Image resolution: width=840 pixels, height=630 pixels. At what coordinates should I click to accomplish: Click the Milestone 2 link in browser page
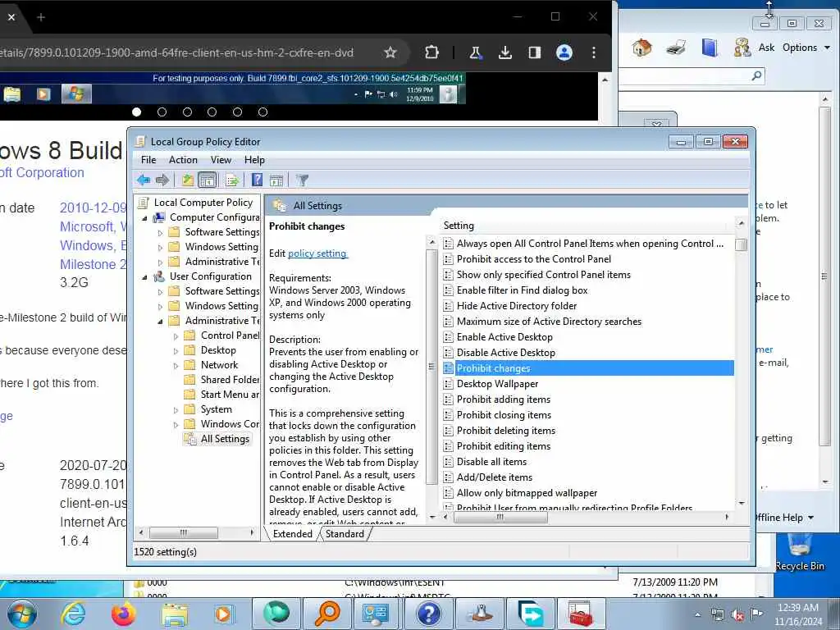pyautogui.click(x=93, y=264)
